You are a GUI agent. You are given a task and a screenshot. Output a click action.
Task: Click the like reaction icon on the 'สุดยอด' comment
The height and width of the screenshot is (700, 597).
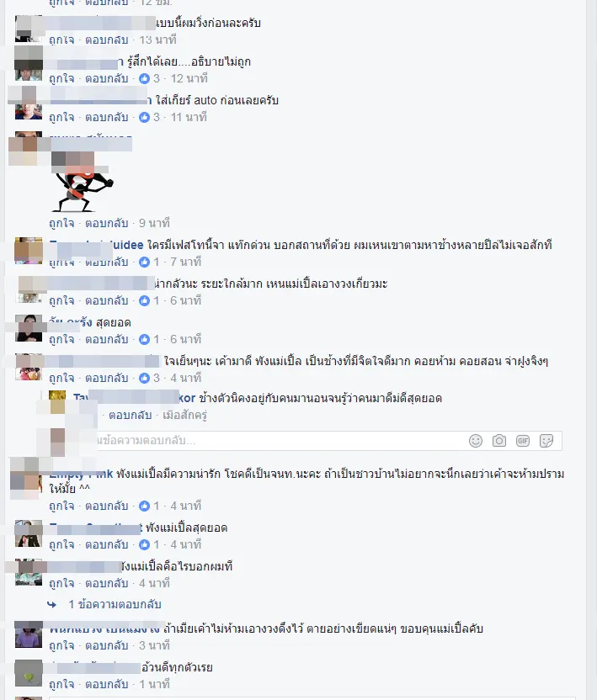tap(144, 339)
